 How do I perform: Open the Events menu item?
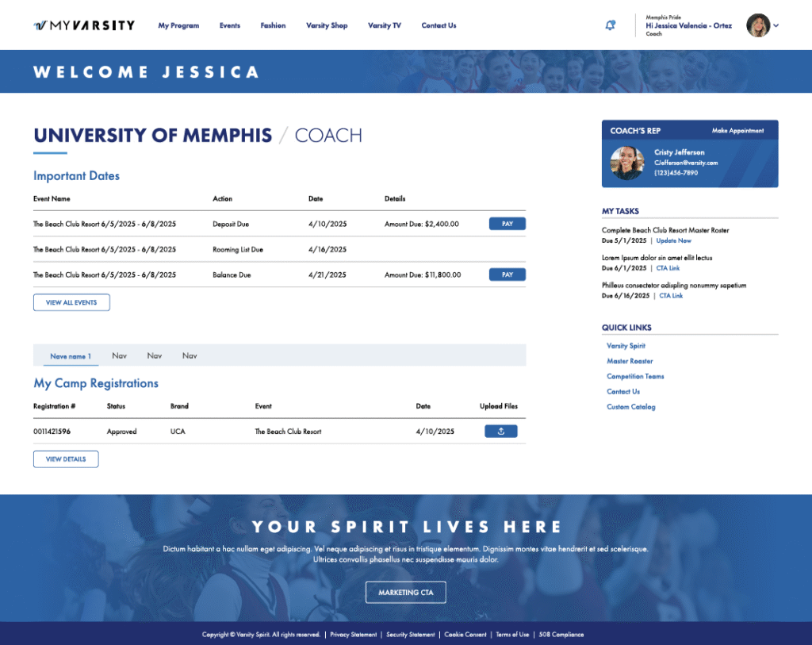[230, 25]
